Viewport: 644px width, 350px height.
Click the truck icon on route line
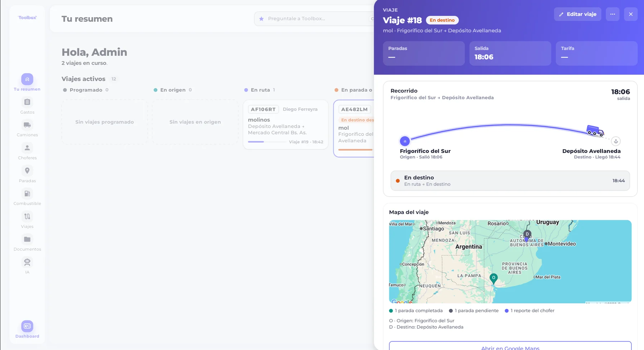pyautogui.click(x=595, y=130)
